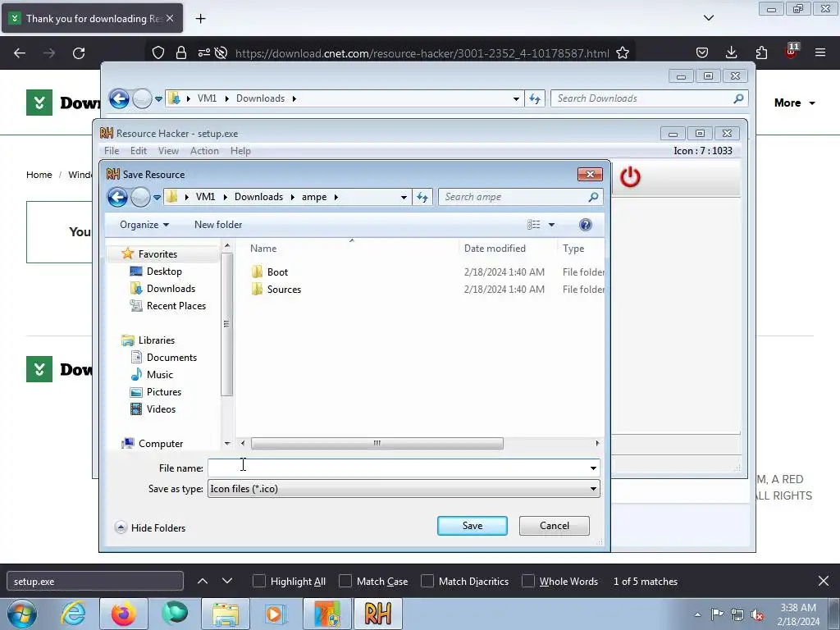840x630 pixels.
Task: Click the Cancel button
Action: click(x=554, y=526)
